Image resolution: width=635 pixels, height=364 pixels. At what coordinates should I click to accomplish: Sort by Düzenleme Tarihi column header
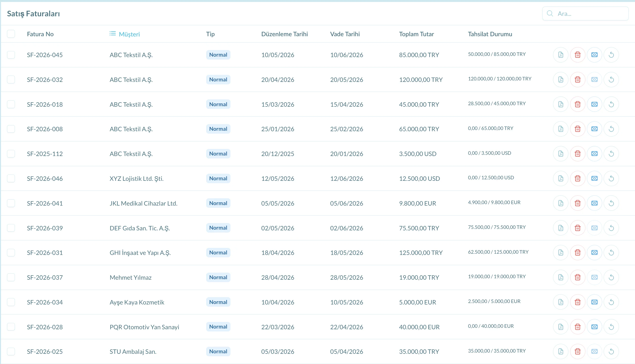coord(284,34)
